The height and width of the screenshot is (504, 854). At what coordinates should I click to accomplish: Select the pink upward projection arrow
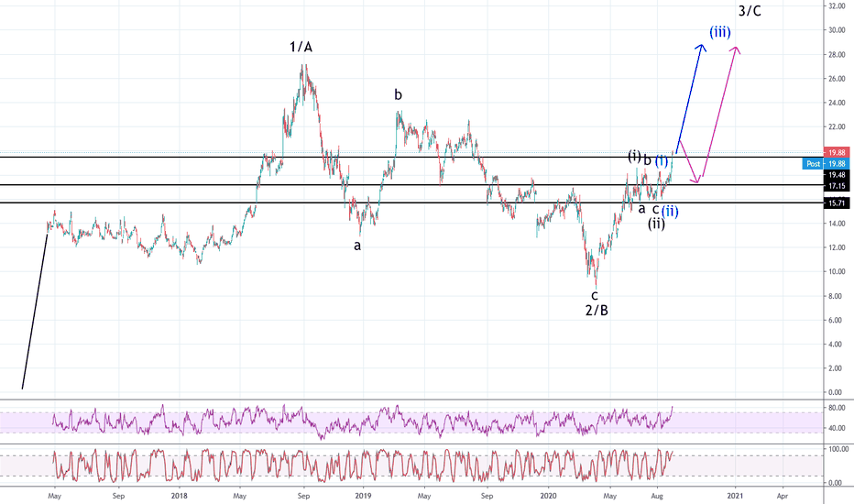(x=719, y=112)
